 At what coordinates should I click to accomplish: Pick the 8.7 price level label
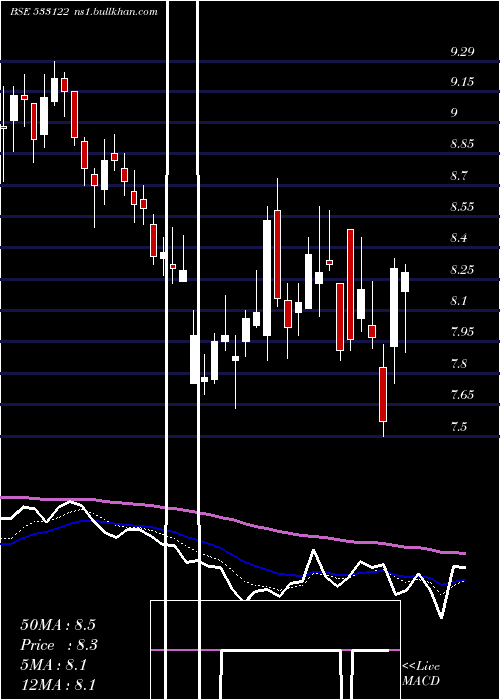[460, 175]
